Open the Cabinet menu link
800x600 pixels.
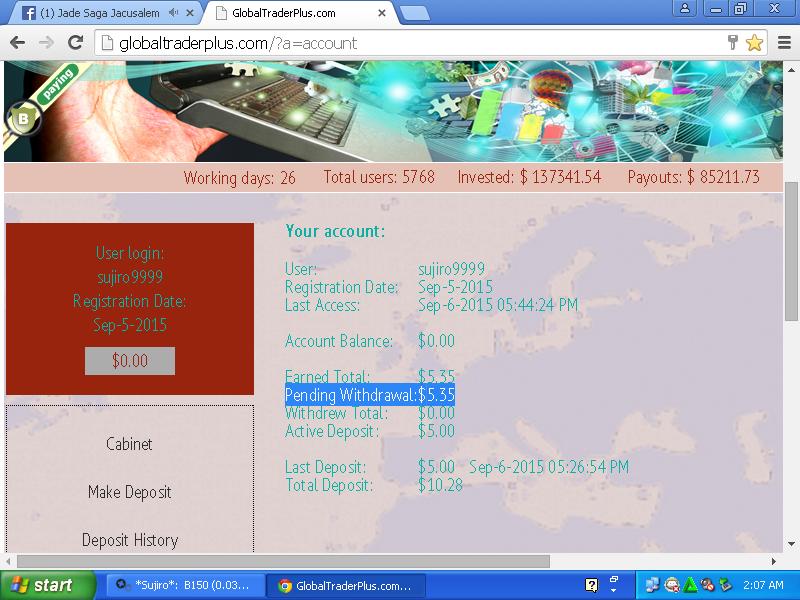pos(129,444)
